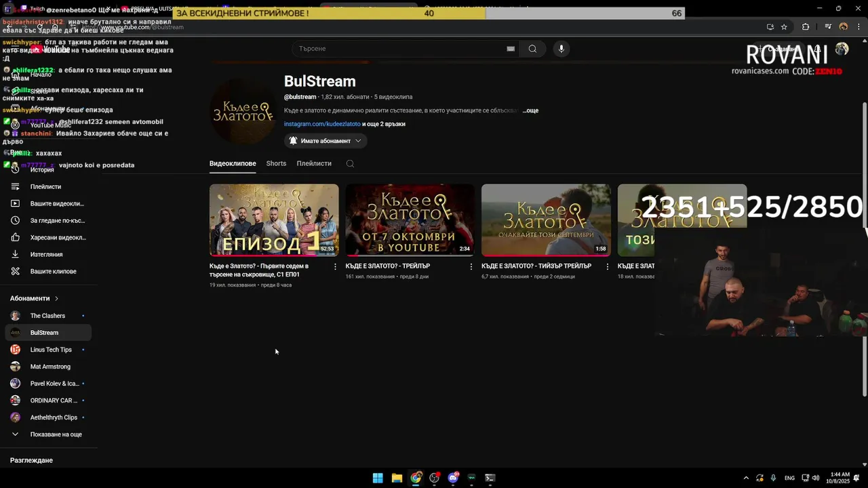Click the page vertical scrollbar

[864, 249]
